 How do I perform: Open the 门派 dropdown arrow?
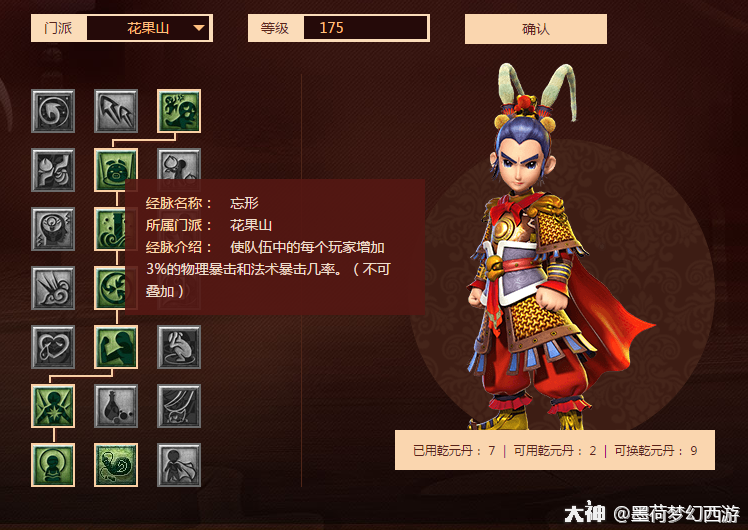pyautogui.click(x=199, y=28)
